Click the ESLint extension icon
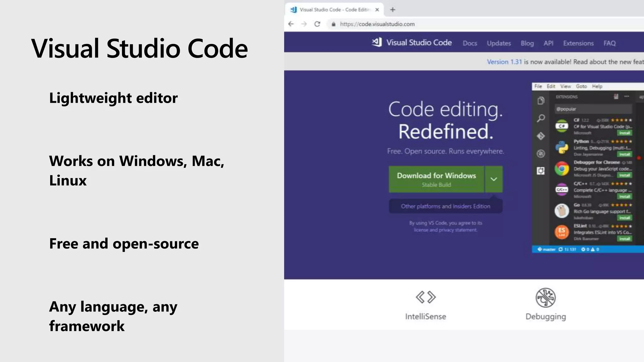 [x=562, y=232]
